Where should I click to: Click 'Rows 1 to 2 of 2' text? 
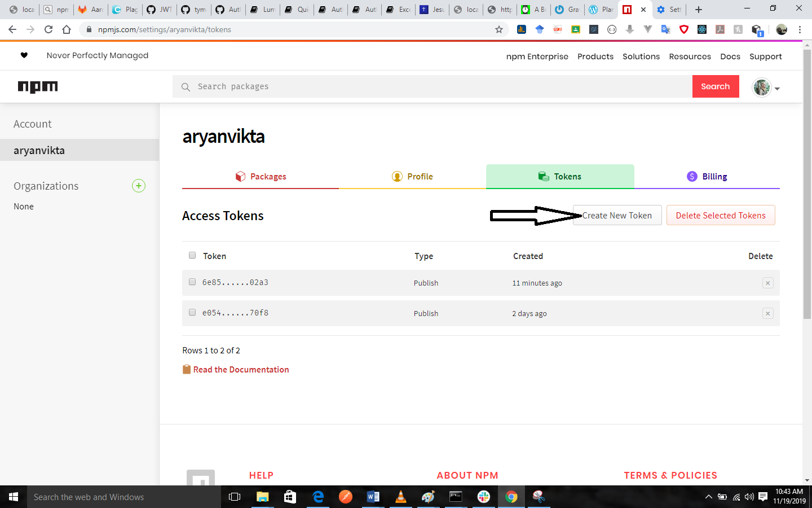coord(211,351)
